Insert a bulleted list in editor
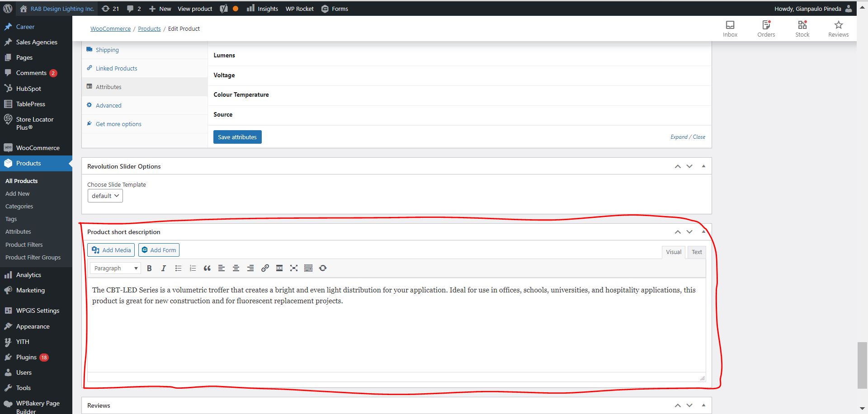Screen dimensions: 868x414 coord(178,268)
